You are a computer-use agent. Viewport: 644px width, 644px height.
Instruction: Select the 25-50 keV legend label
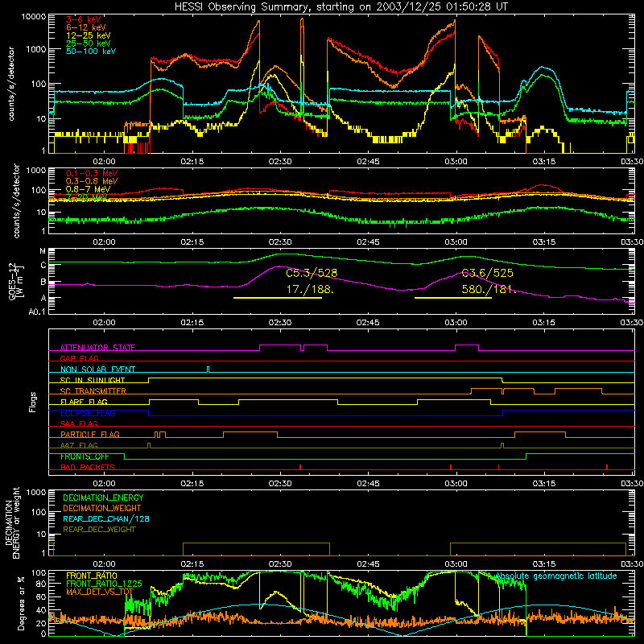88,43
